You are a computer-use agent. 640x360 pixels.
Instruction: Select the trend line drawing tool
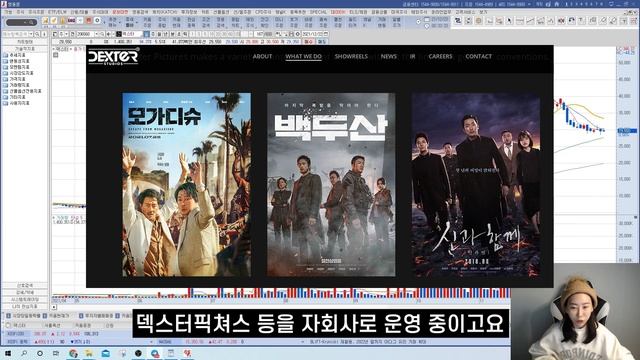click(x=530, y=20)
